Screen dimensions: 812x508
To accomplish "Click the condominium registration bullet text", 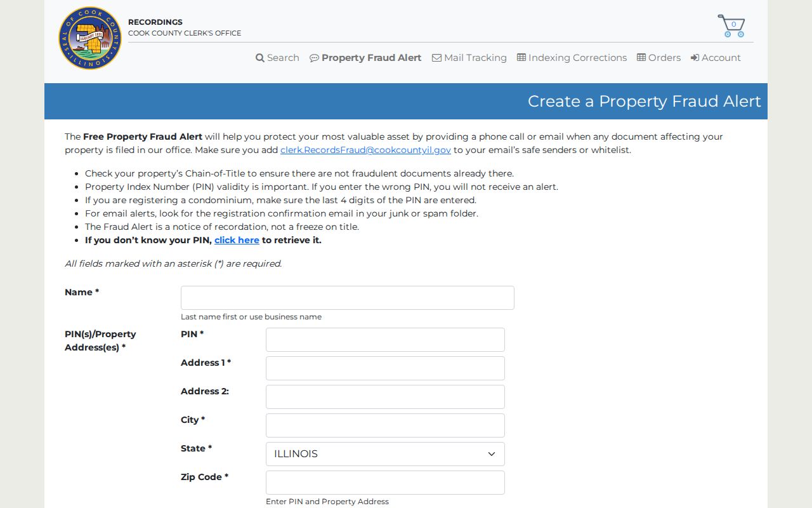I will [280, 200].
